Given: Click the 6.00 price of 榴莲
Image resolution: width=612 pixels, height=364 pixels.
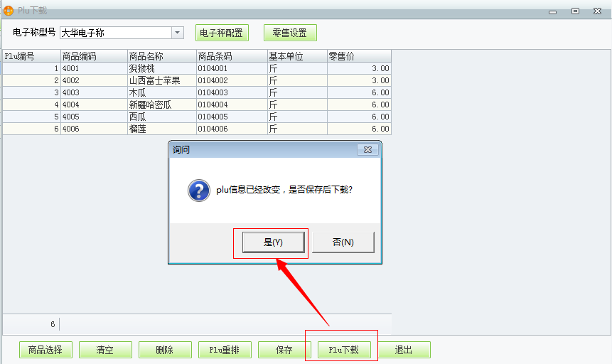Looking at the screenshot, I should tap(359, 129).
